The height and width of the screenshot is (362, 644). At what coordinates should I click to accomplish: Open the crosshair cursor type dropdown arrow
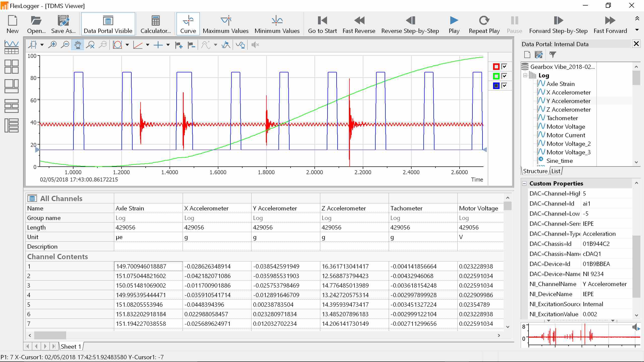168,45
